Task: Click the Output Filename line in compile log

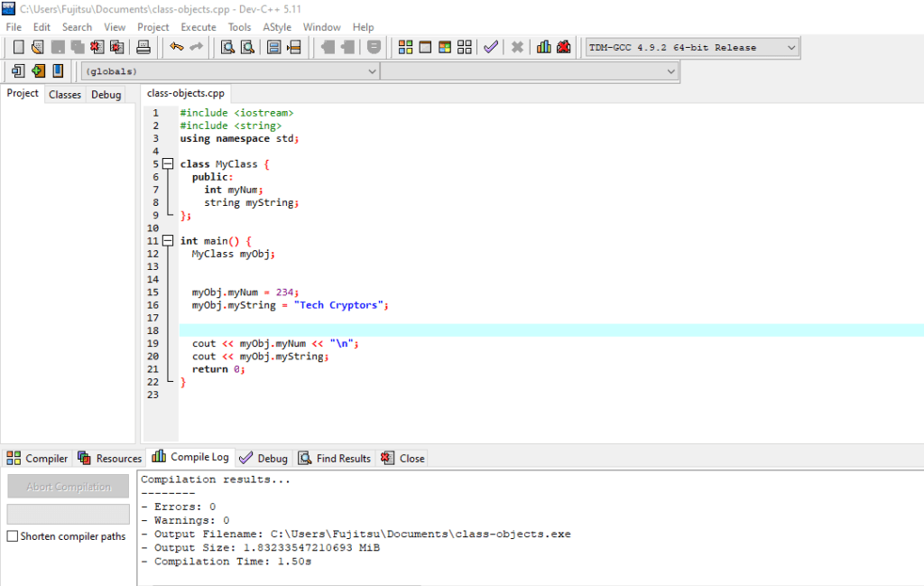Action: [x=356, y=535]
